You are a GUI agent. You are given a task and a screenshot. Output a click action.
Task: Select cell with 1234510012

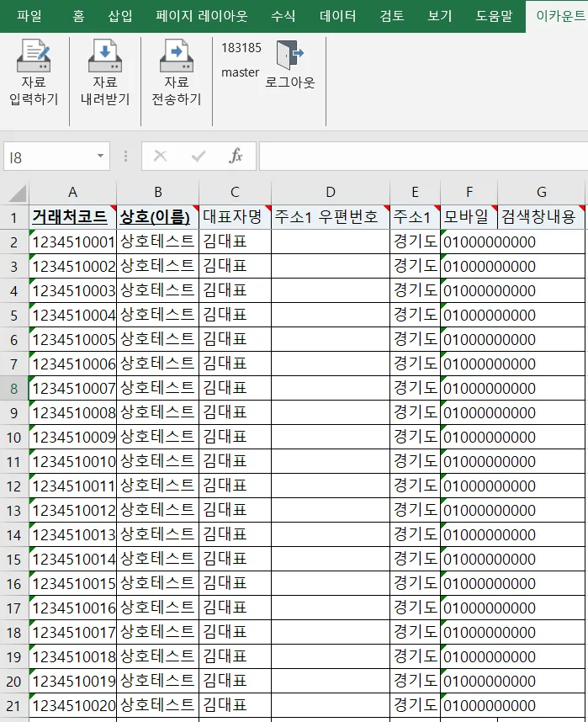pos(72,510)
